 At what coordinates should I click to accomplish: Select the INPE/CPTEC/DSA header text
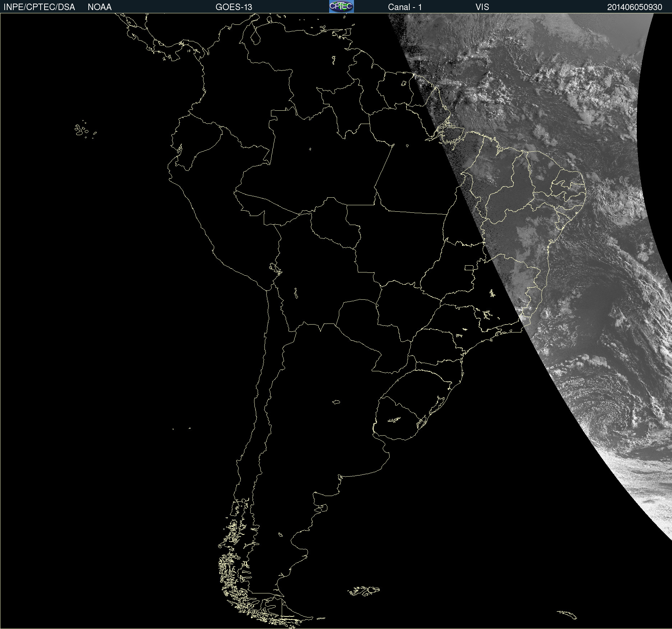point(39,7)
